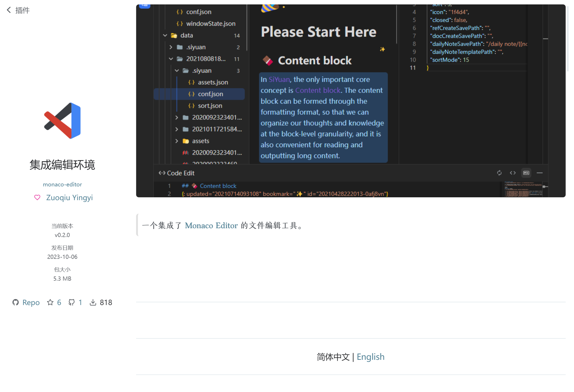
Task: Switch to the English readme link
Action: [x=370, y=357]
